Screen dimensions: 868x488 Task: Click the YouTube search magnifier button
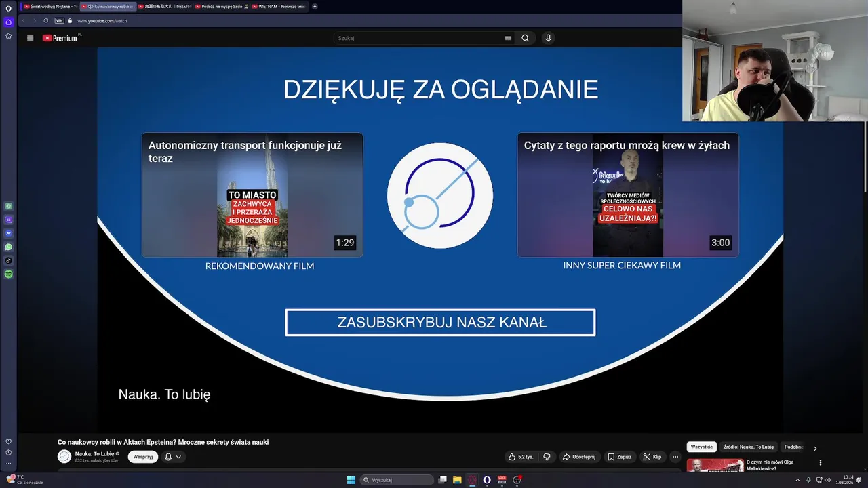point(525,38)
